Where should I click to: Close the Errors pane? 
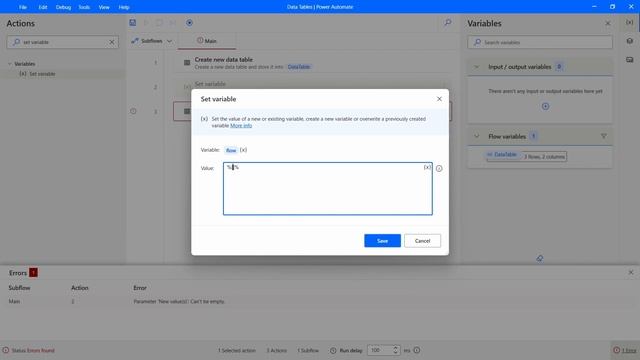tap(631, 272)
